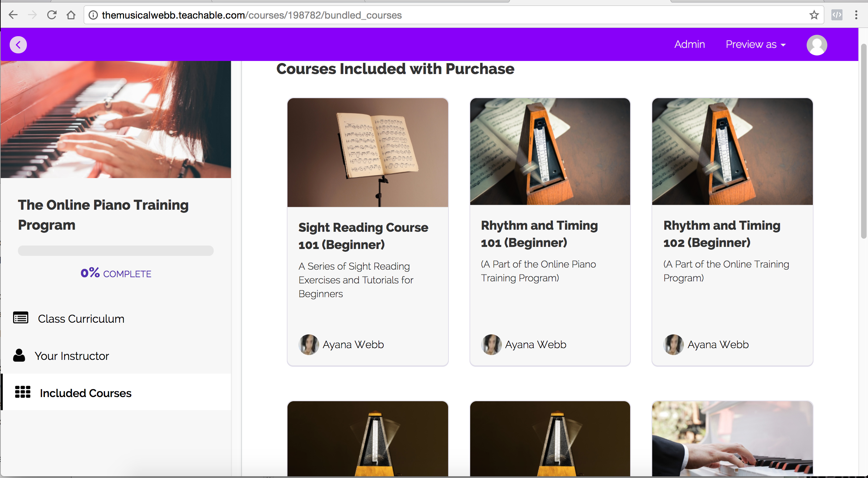
Task: Click the purple back chevron circle
Action: click(x=18, y=45)
